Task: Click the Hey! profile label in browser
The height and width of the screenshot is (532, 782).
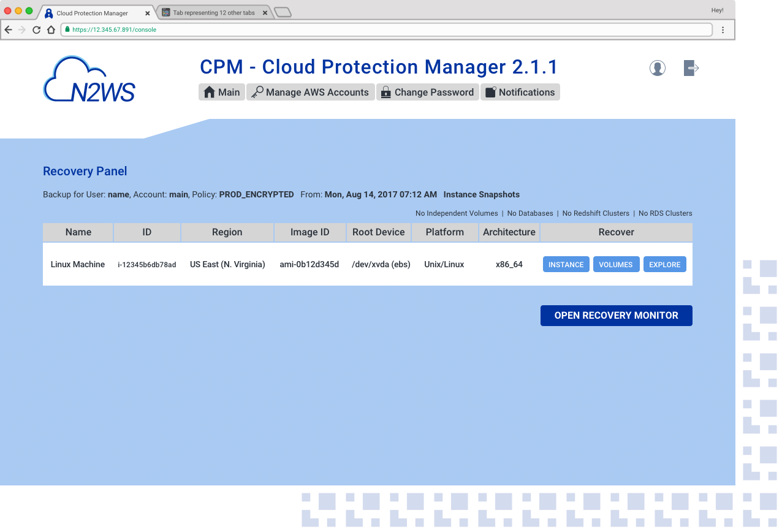Action: 717,10
